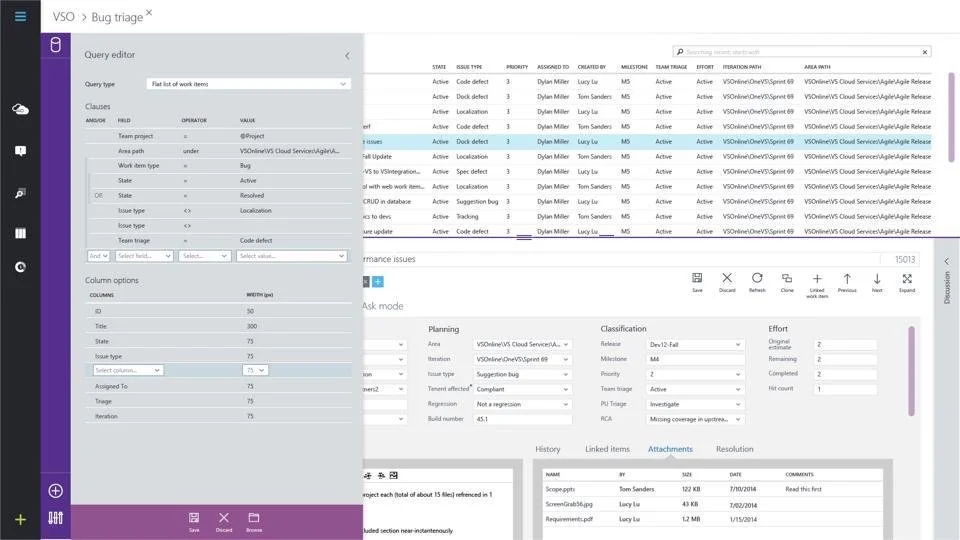The height and width of the screenshot is (540, 960).
Task: Click the Original estimate field
Action: click(846, 345)
